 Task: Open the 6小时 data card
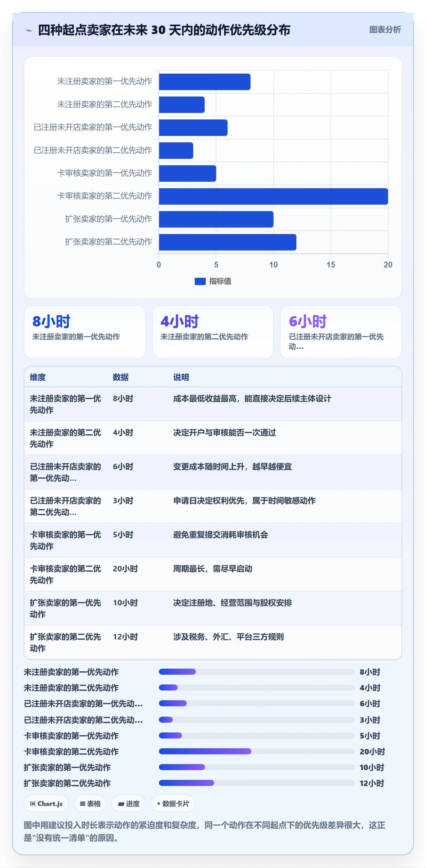click(341, 332)
